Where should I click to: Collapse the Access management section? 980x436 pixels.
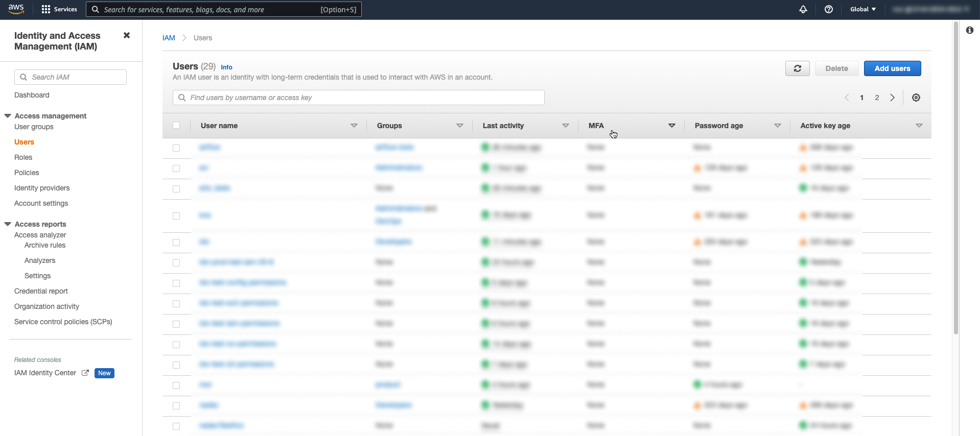click(x=8, y=116)
